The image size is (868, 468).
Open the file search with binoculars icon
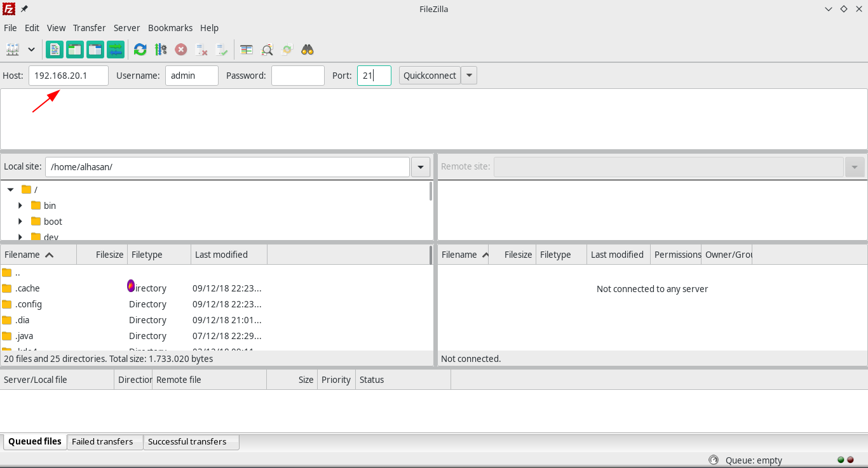coord(308,49)
